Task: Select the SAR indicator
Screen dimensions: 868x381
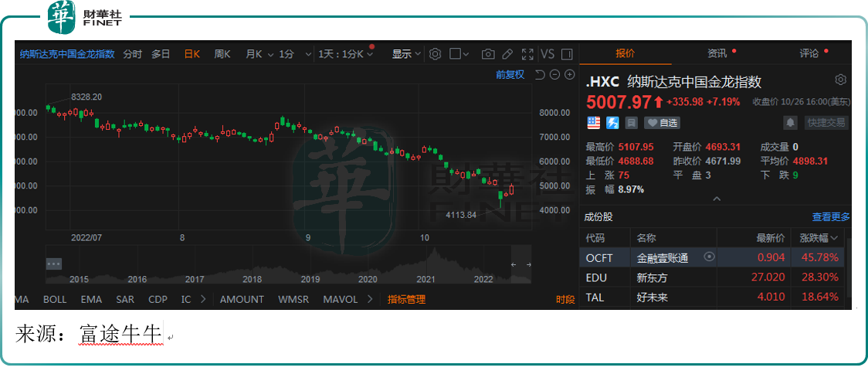Action: coord(125,299)
